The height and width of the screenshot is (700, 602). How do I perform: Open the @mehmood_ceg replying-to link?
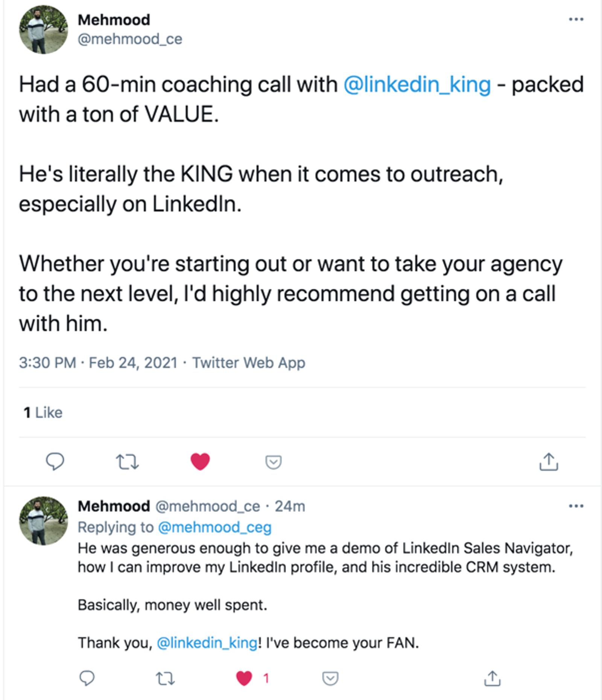tap(214, 527)
